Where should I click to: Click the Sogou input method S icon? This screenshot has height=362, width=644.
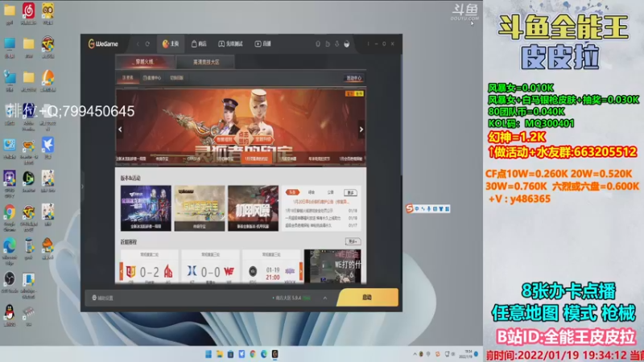(x=410, y=208)
